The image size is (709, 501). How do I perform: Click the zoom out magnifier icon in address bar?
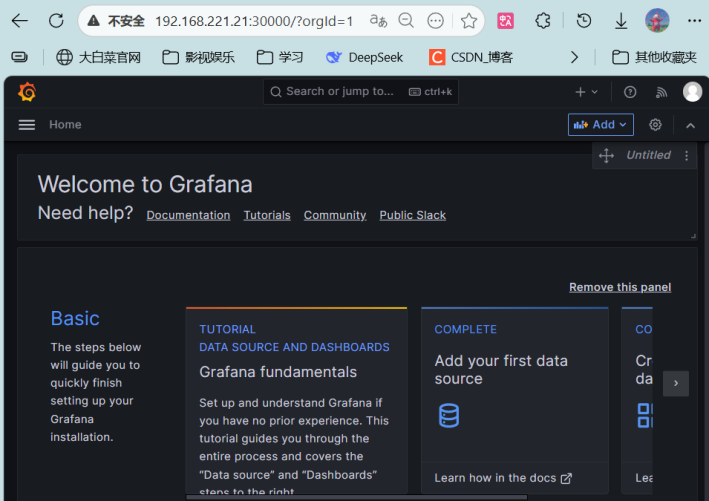pos(406,21)
